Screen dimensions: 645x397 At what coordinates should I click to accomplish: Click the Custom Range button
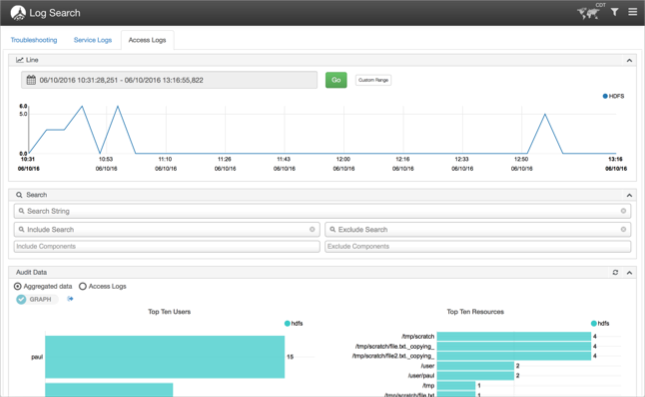(x=373, y=80)
